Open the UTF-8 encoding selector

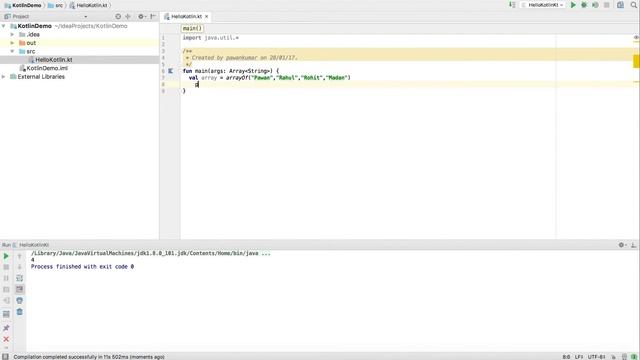[x=596, y=357]
